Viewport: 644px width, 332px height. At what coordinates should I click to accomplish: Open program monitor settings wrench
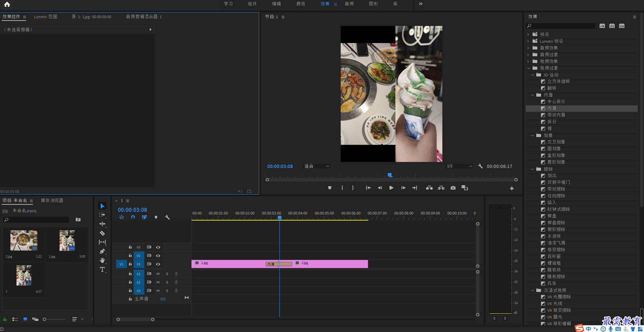480,166
